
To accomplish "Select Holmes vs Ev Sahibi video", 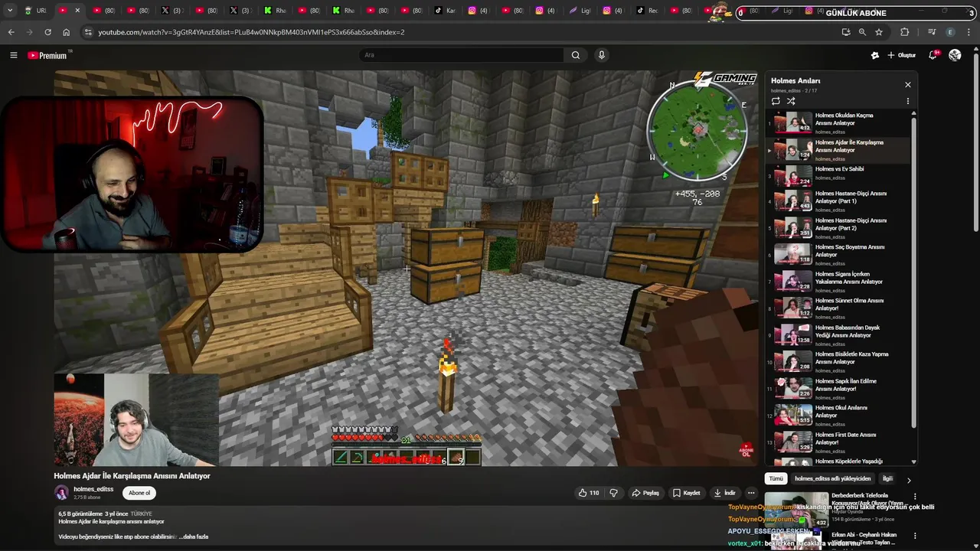I will coord(839,175).
